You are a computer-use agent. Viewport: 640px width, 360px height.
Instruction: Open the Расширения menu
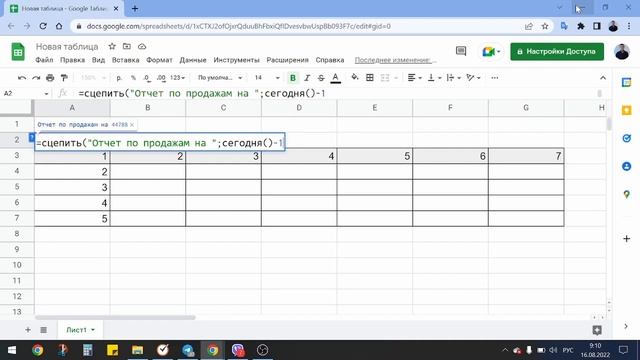coord(287,60)
